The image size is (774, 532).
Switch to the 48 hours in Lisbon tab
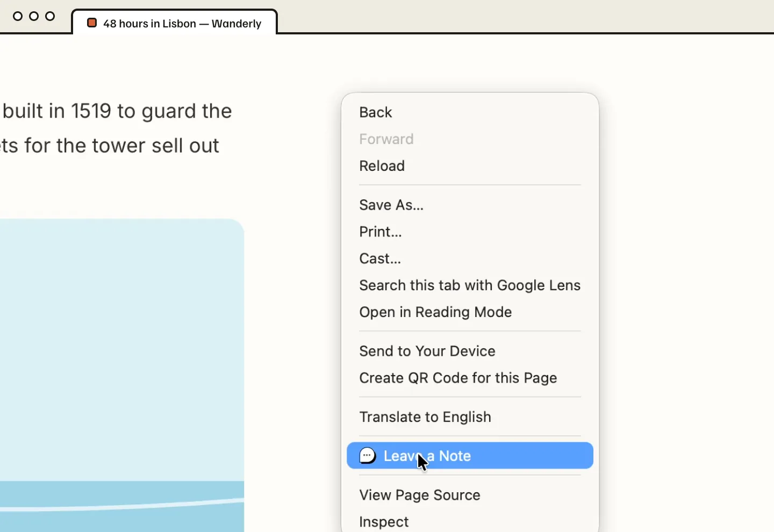click(x=175, y=23)
